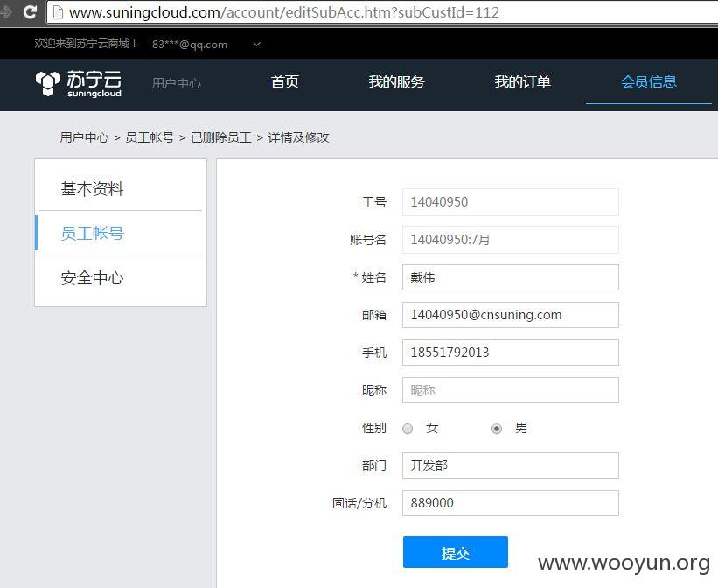Click the 邮箱 email input field
Viewport: 718px width, 588px height.
click(x=511, y=315)
